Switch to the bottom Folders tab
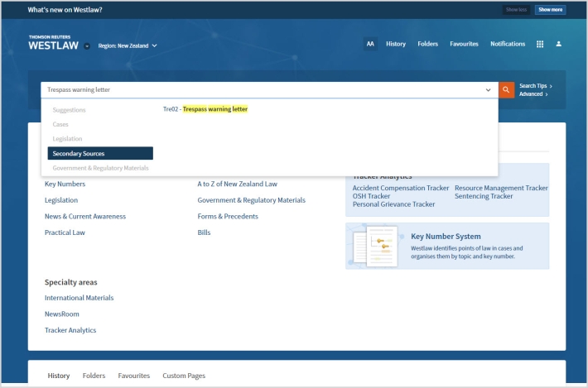Image resolution: width=588 pixels, height=388 pixels. [x=94, y=376]
